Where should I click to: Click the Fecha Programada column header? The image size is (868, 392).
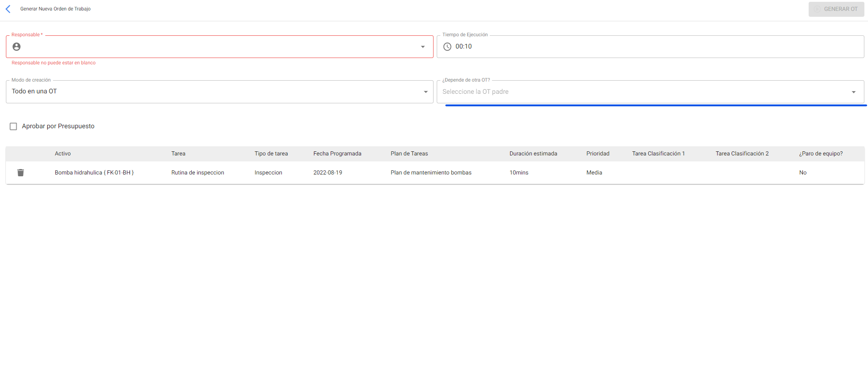click(x=337, y=154)
